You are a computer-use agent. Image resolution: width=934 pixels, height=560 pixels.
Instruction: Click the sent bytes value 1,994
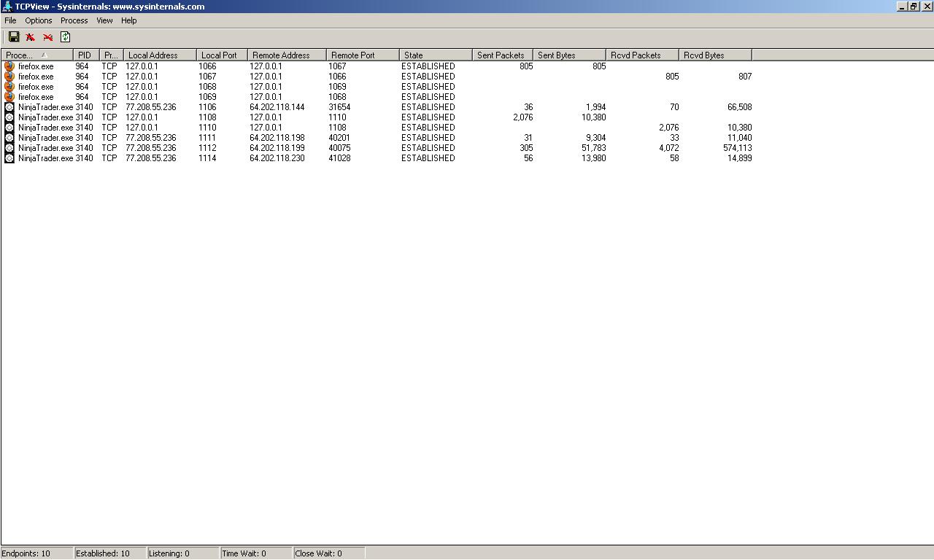tap(596, 107)
